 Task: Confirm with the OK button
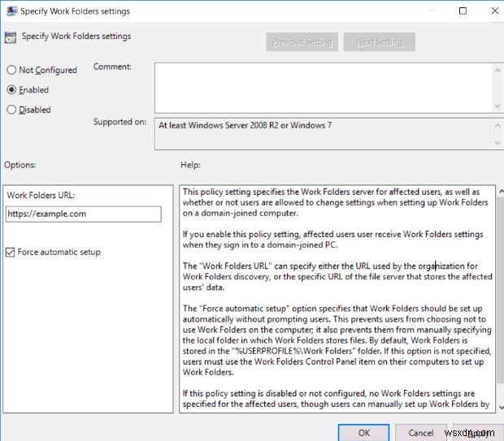[363, 433]
